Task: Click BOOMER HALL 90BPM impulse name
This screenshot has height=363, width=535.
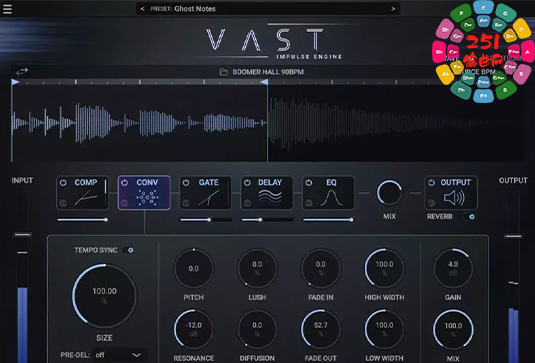Action: 268,72
